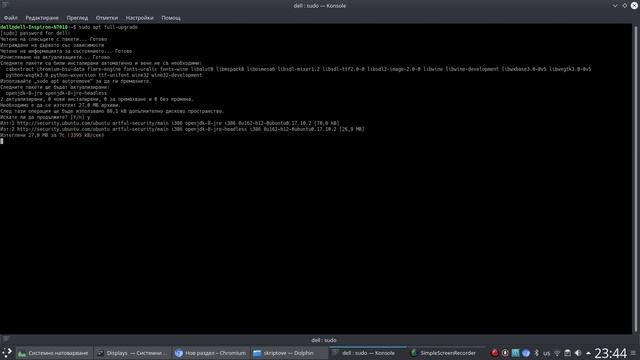Click the Konsole window menu icon in titlebar
Viewport: 640px width, 360px height.
click(5, 5)
